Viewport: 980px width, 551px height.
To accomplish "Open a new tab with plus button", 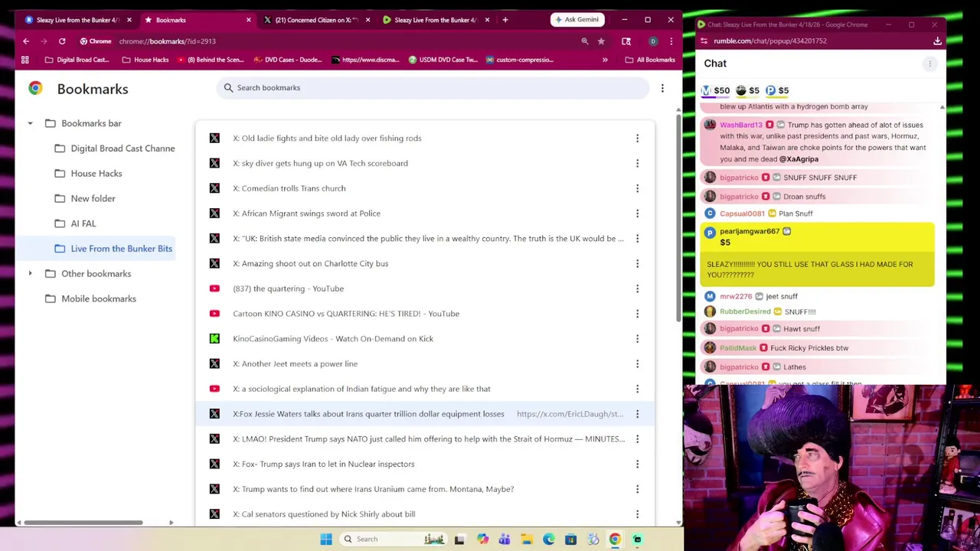I will 505,20.
